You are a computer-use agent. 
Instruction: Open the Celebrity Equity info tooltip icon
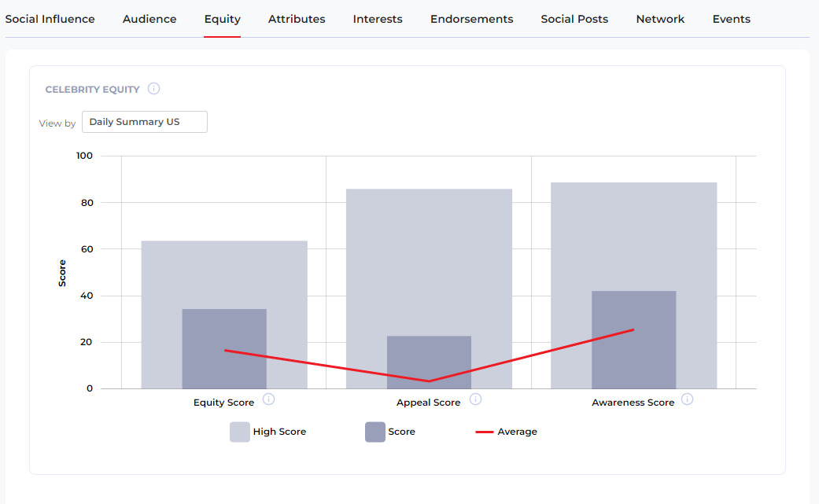click(x=155, y=89)
